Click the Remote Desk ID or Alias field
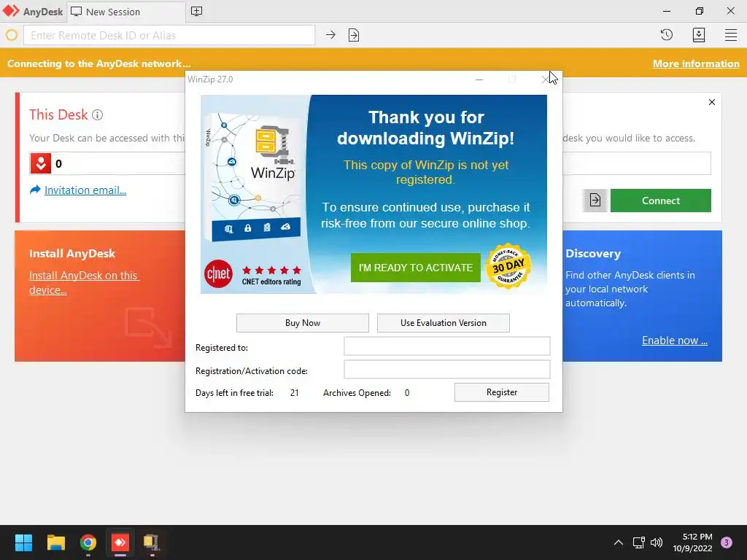 tap(169, 35)
